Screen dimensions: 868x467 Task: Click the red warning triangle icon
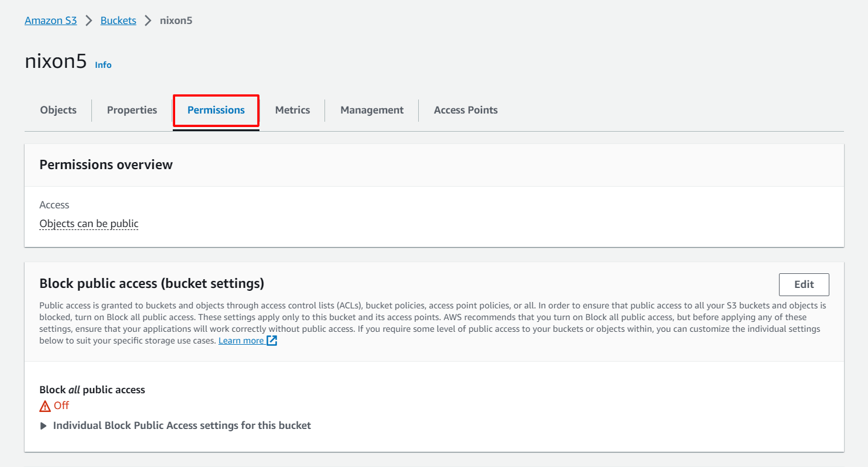point(45,406)
